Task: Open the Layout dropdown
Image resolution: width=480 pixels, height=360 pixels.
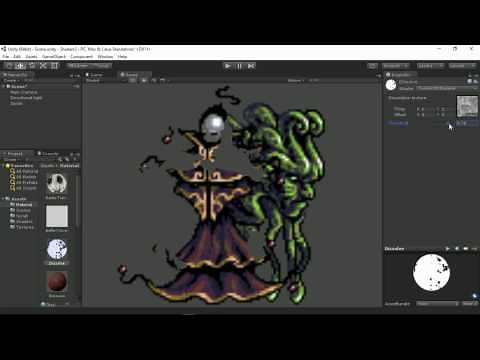Action: coord(462,66)
